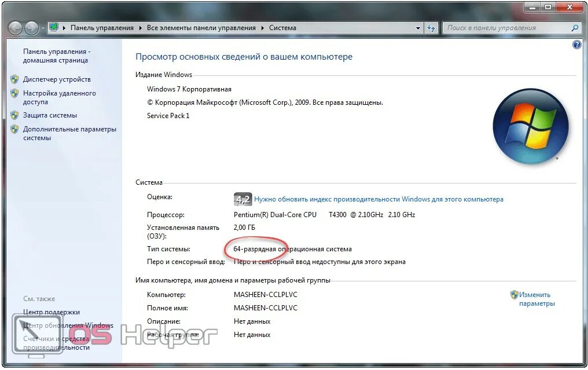Click Система breadcrumb segment
This screenshot has height=370, width=588.
(x=282, y=28)
